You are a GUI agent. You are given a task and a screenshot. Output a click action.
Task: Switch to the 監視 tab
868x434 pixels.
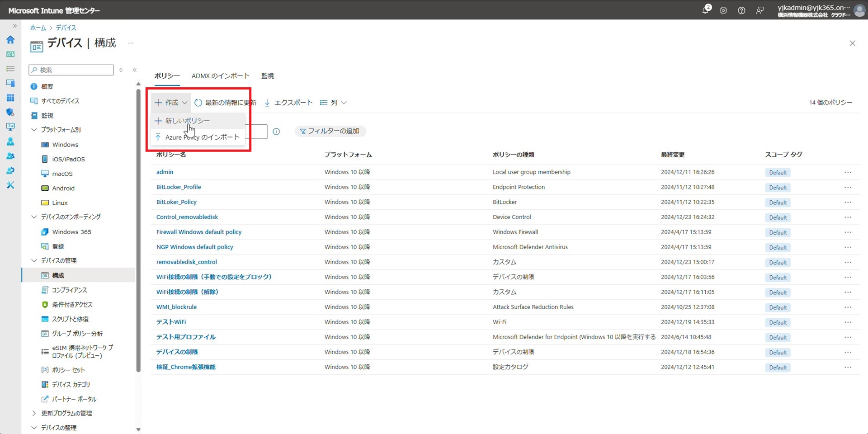[268, 76]
